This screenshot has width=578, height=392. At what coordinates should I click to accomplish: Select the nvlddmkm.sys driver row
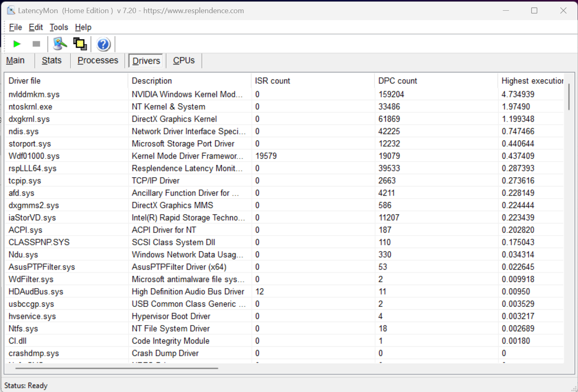click(x=34, y=95)
